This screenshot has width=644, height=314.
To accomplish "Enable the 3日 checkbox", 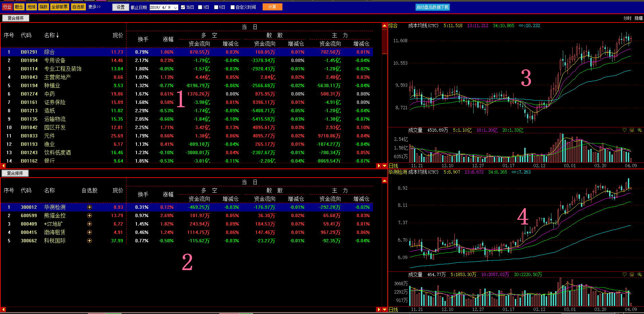I will (200, 7).
